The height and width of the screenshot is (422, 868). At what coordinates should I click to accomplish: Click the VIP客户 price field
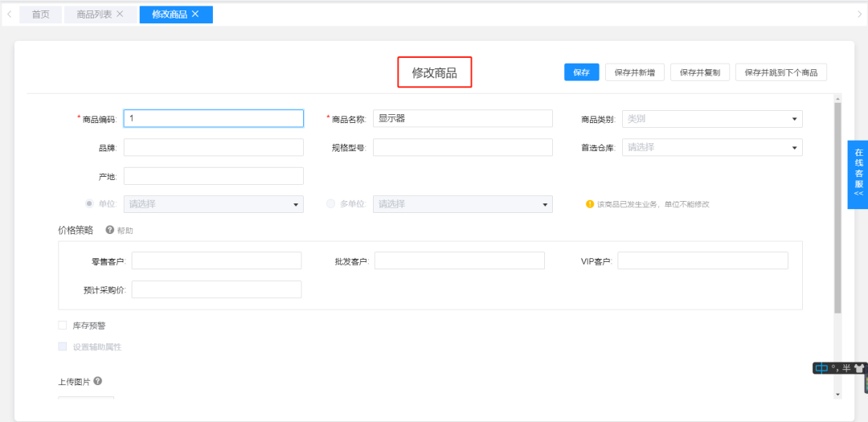(703, 260)
